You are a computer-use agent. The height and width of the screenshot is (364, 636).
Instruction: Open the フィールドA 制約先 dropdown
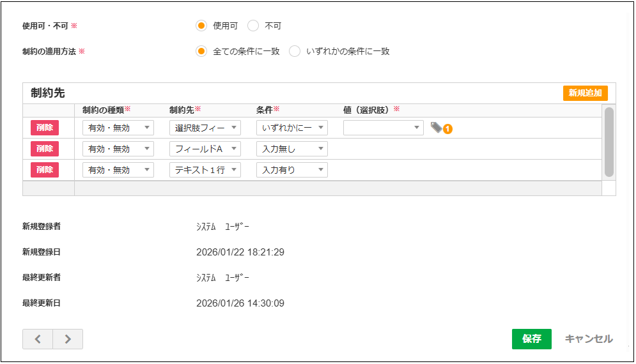point(205,149)
